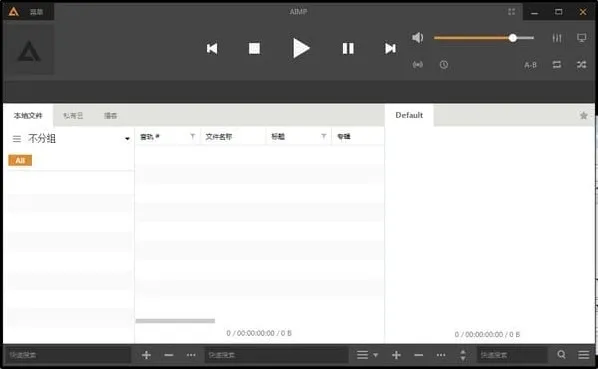Viewport: 598px width, 369px height.
Task: Open the equalizer settings icon
Action: (557, 38)
